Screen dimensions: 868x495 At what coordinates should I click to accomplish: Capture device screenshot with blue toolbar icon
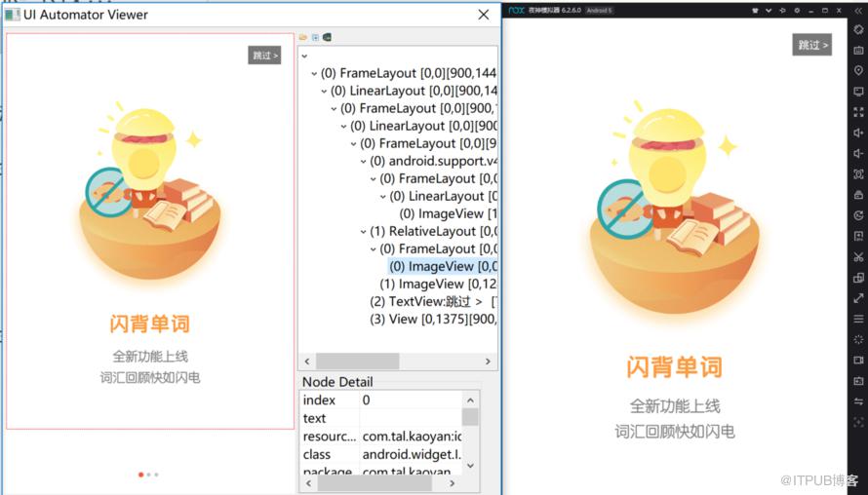tap(315, 37)
